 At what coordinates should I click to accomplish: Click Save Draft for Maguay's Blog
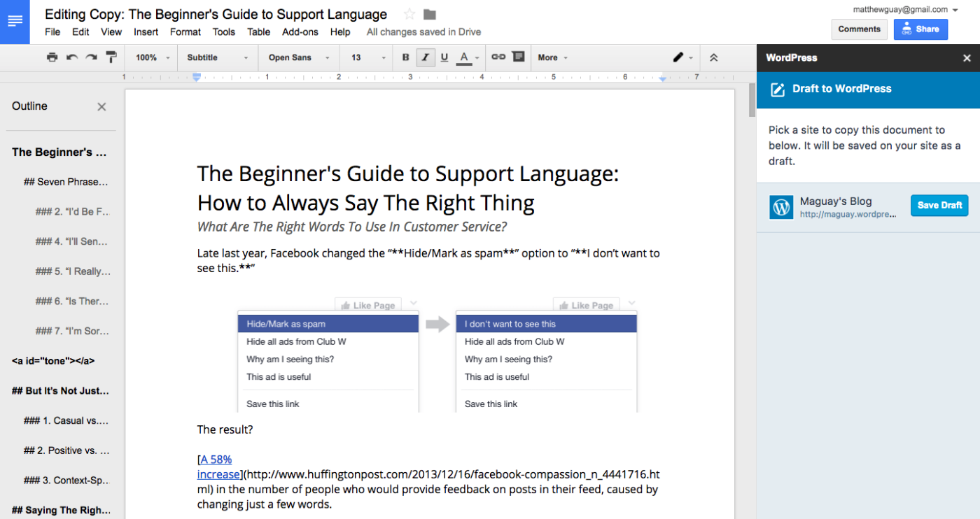point(939,206)
